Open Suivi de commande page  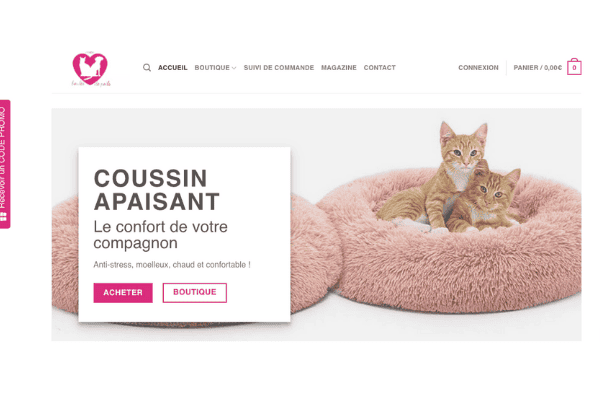click(x=279, y=68)
